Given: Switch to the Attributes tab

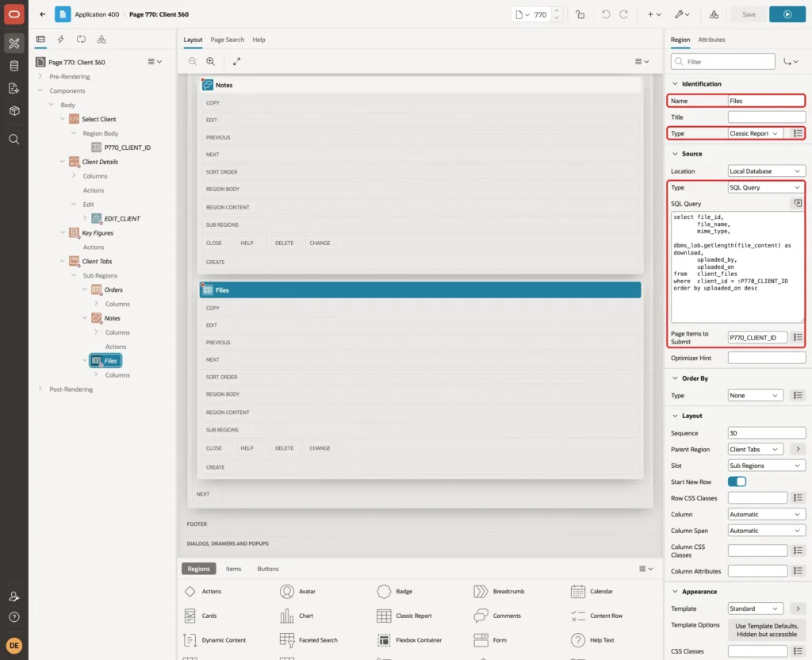Looking at the screenshot, I should [x=711, y=40].
